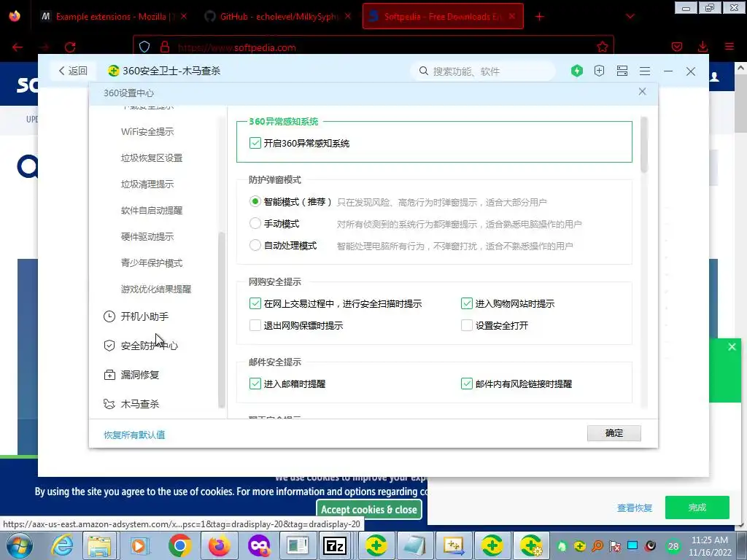Click the shield with plus icon in 360 header

point(600,71)
